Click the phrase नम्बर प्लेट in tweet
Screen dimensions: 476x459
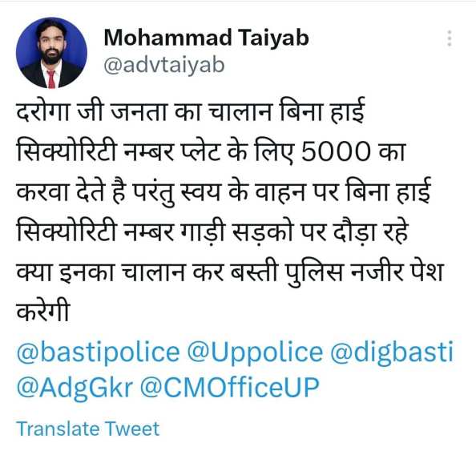coord(171,151)
